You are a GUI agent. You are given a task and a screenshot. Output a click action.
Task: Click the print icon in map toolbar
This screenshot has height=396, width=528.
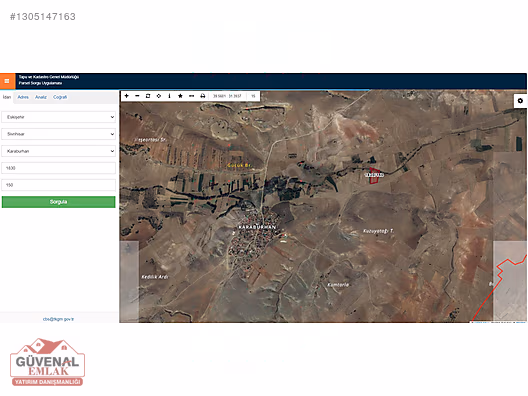(202, 96)
